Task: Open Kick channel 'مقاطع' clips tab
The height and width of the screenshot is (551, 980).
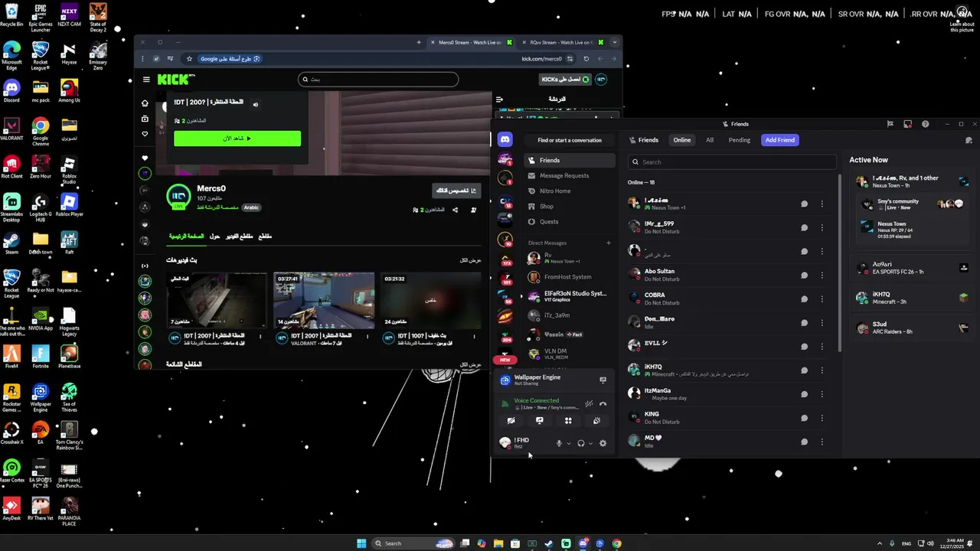Action: click(264, 236)
